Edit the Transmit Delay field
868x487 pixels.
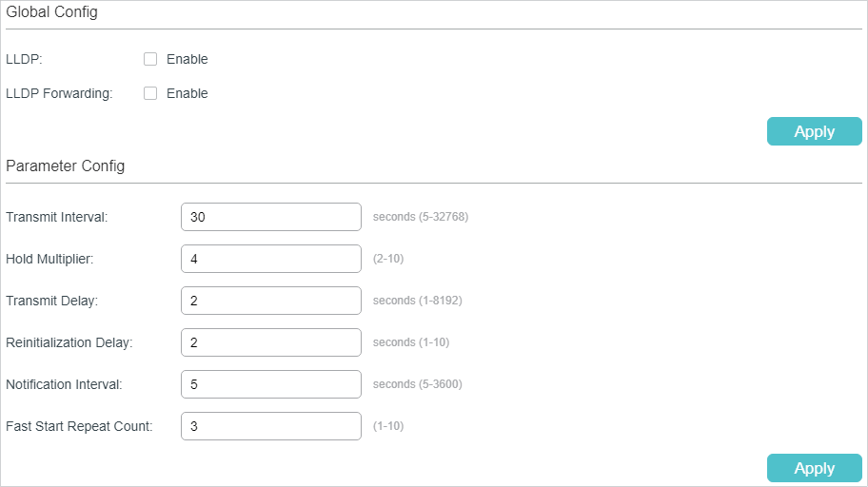click(x=271, y=301)
